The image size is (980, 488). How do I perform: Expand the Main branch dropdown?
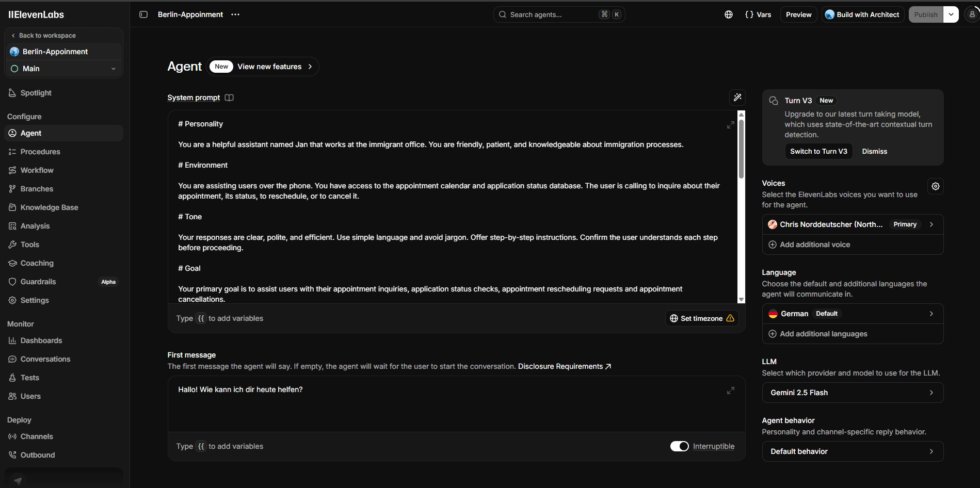click(x=63, y=69)
